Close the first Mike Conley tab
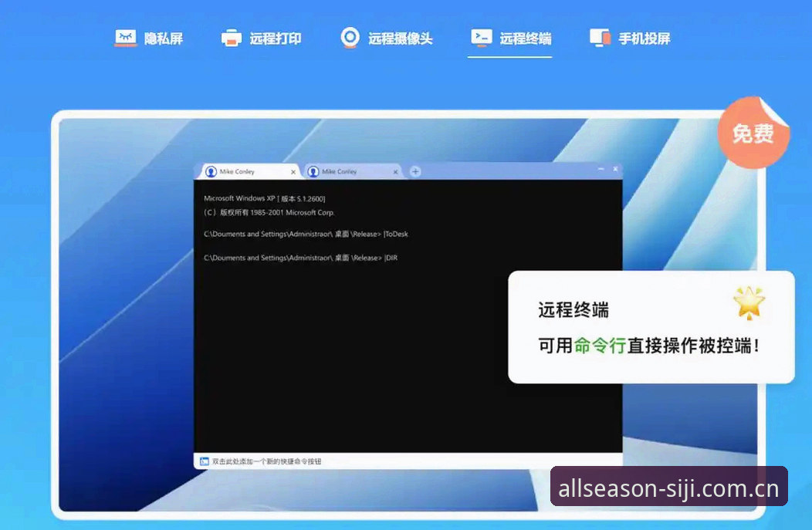812x530 pixels. tap(293, 172)
